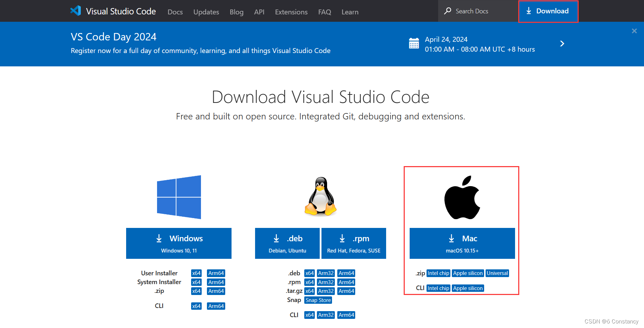Screen dimensions: 644x328
Task: Click the Visual Studio Code logo icon
Action: point(76,11)
